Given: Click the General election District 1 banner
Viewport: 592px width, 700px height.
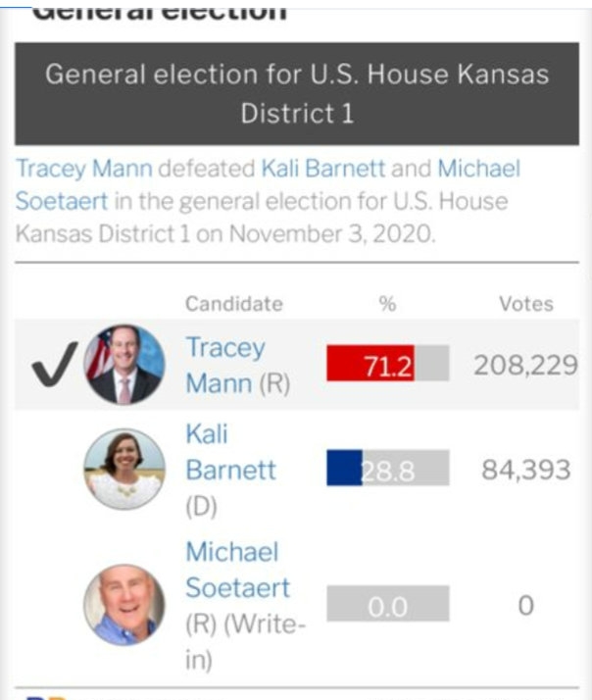Looking at the screenshot, I should (x=296, y=93).
